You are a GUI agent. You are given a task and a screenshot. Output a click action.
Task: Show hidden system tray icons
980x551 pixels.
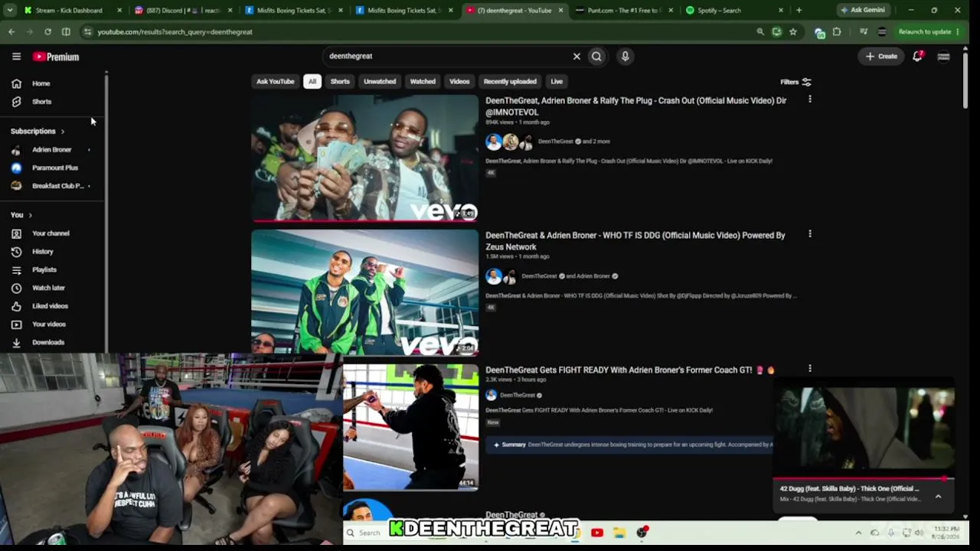(x=858, y=533)
